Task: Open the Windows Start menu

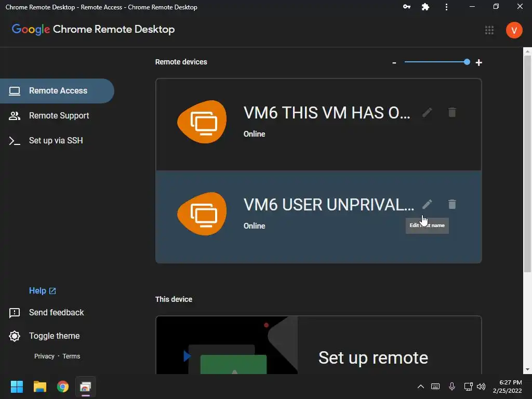Action: point(17,387)
